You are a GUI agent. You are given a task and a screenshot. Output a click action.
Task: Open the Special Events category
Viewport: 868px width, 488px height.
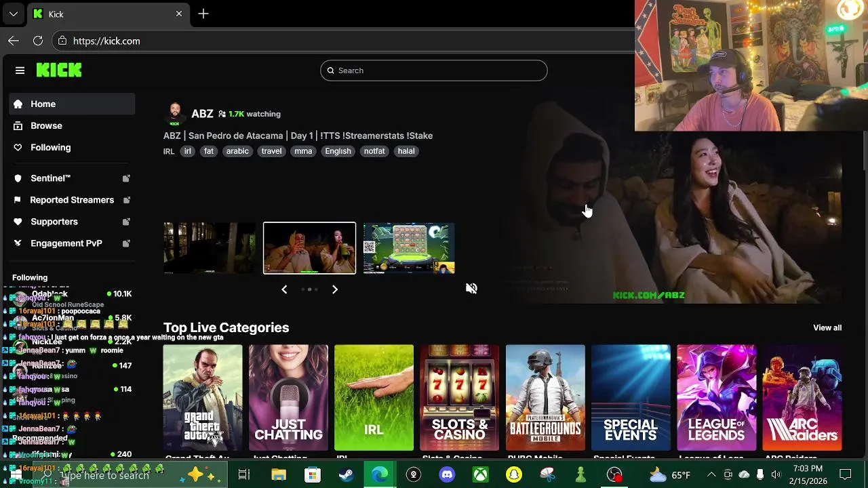631,398
